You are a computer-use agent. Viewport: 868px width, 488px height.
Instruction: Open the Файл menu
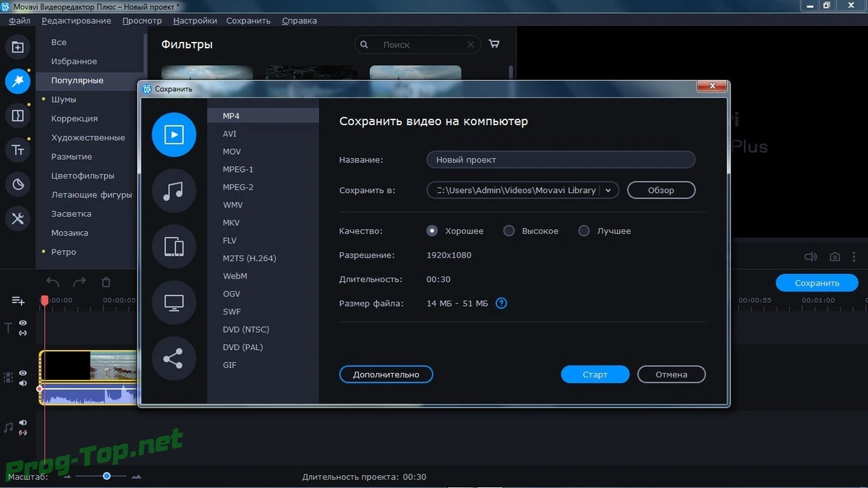(x=20, y=20)
